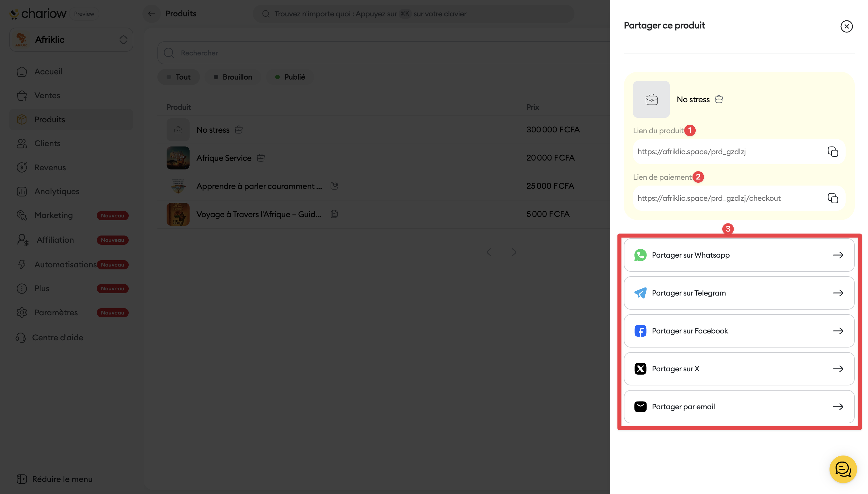The height and width of the screenshot is (494, 868).
Task: Go to next page of products
Action: [514, 252]
